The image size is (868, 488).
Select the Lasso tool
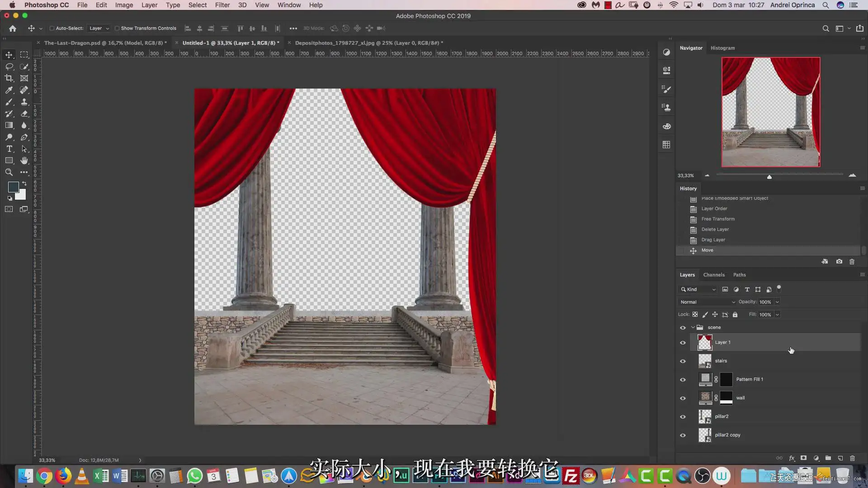(x=9, y=66)
